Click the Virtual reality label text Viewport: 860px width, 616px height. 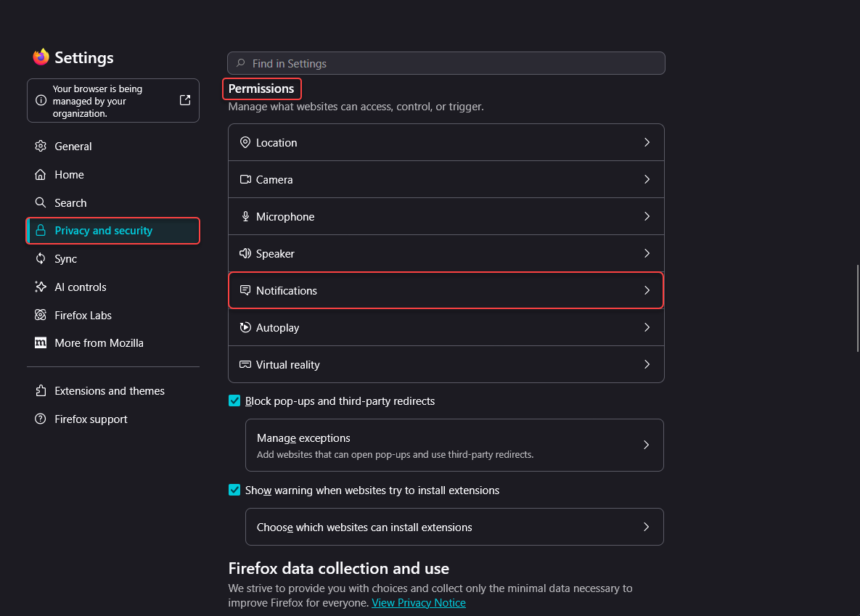288,364
